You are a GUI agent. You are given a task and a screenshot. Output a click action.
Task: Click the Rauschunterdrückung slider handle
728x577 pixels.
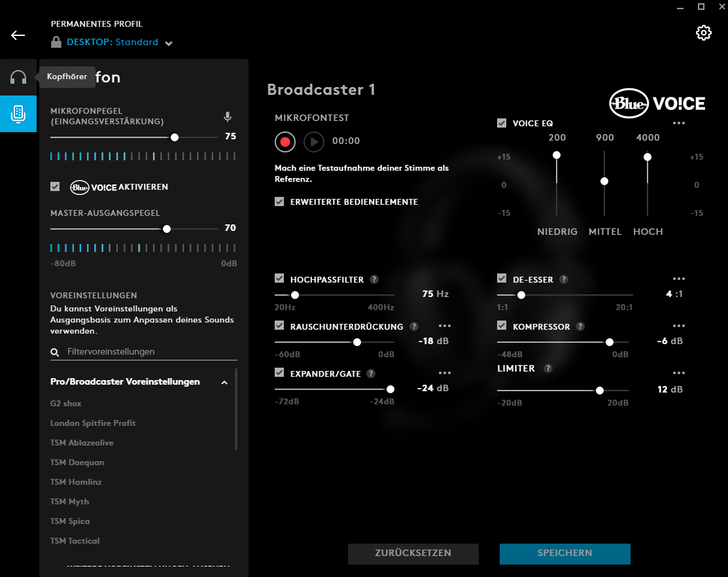pyautogui.click(x=357, y=342)
